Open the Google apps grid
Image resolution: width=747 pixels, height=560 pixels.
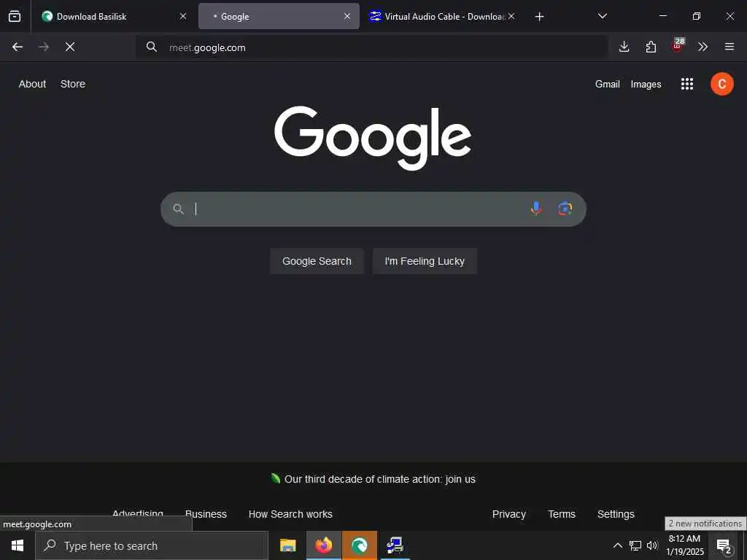pos(687,85)
